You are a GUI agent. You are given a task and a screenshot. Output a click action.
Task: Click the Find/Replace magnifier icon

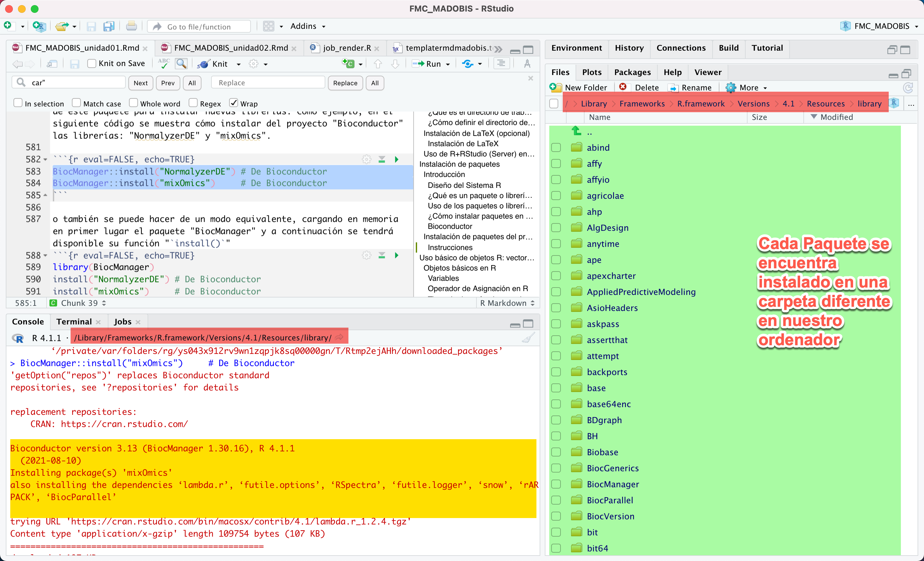click(x=182, y=64)
